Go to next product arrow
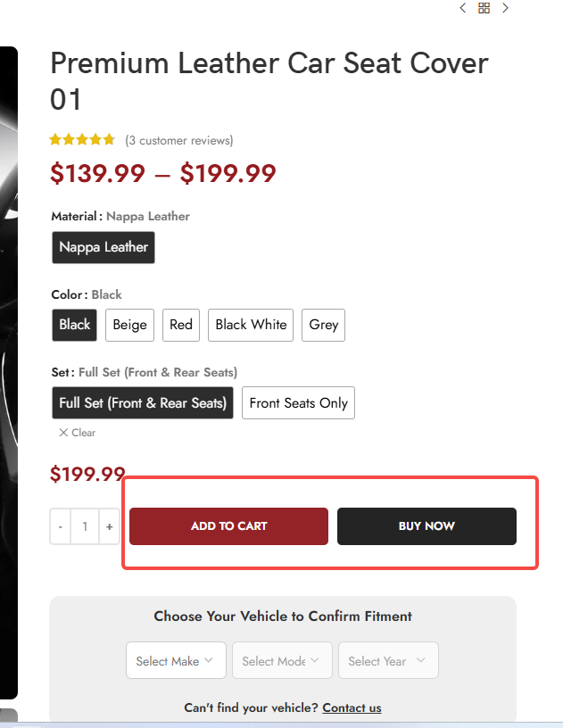 [506, 8]
